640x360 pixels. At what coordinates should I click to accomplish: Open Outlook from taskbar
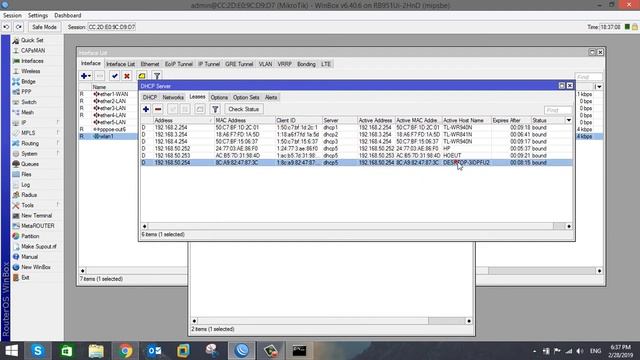click(x=154, y=351)
